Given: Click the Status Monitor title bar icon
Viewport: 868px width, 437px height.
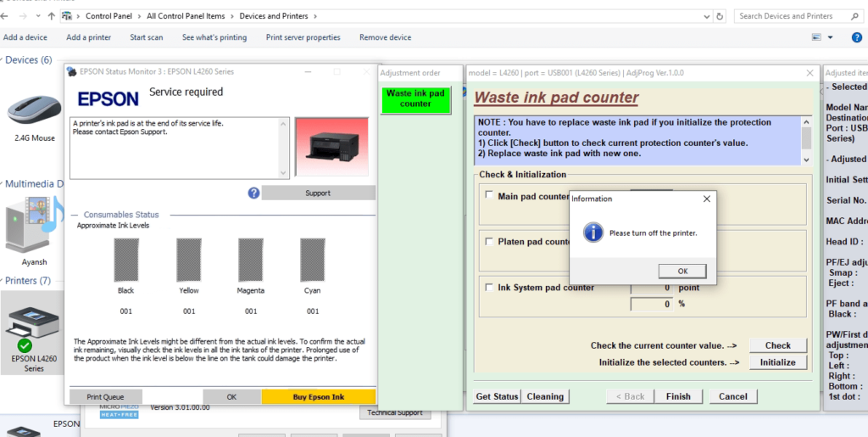Looking at the screenshot, I should (x=71, y=71).
